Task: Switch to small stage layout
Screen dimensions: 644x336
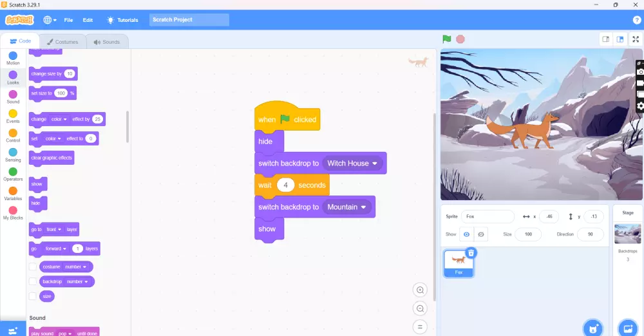Action: (x=606, y=39)
